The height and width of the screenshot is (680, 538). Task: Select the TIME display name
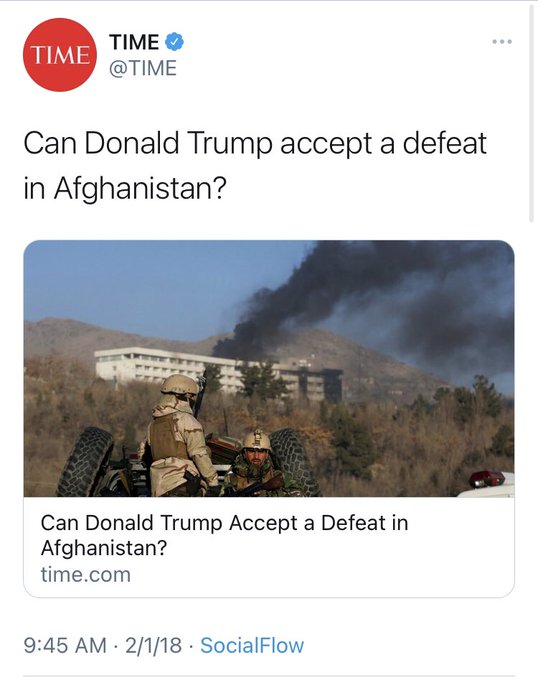pyautogui.click(x=134, y=42)
